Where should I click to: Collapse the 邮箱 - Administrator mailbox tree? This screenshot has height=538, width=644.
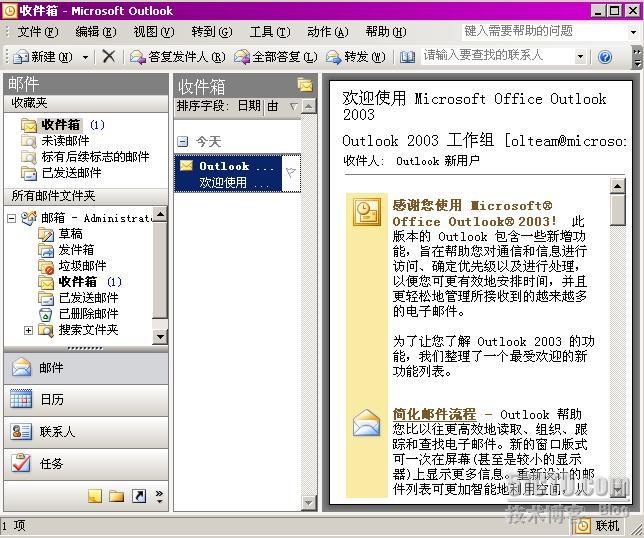tap(12, 218)
